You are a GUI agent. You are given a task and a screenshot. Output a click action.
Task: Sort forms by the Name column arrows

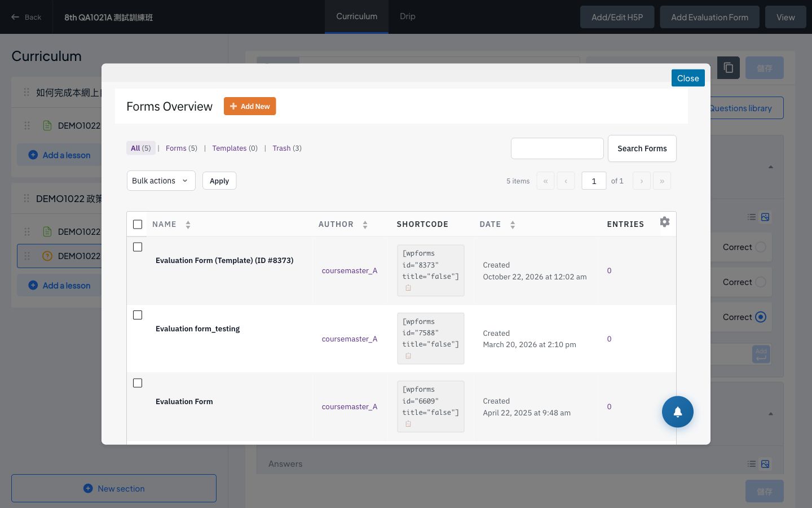[x=188, y=225]
